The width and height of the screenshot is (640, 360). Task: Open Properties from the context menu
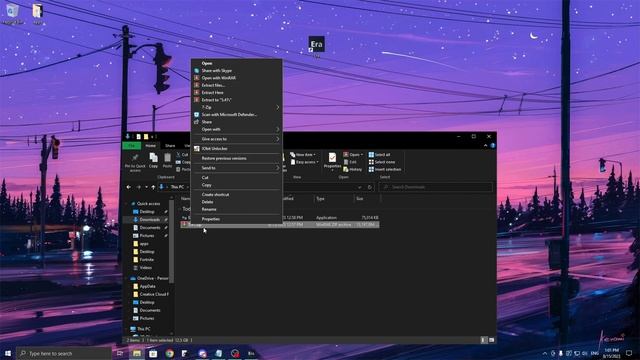(211, 219)
